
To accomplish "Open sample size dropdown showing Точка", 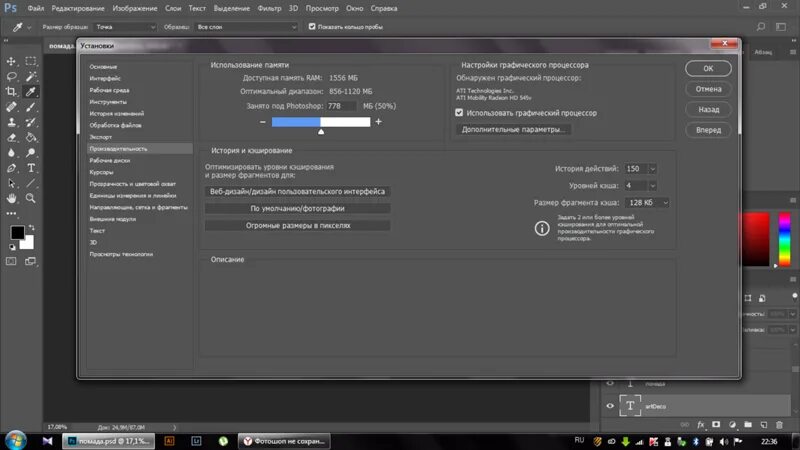I will (x=125, y=27).
